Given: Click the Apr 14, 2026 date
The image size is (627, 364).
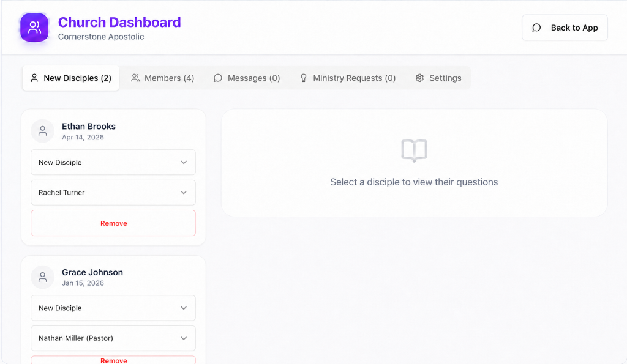Looking at the screenshot, I should tap(83, 137).
